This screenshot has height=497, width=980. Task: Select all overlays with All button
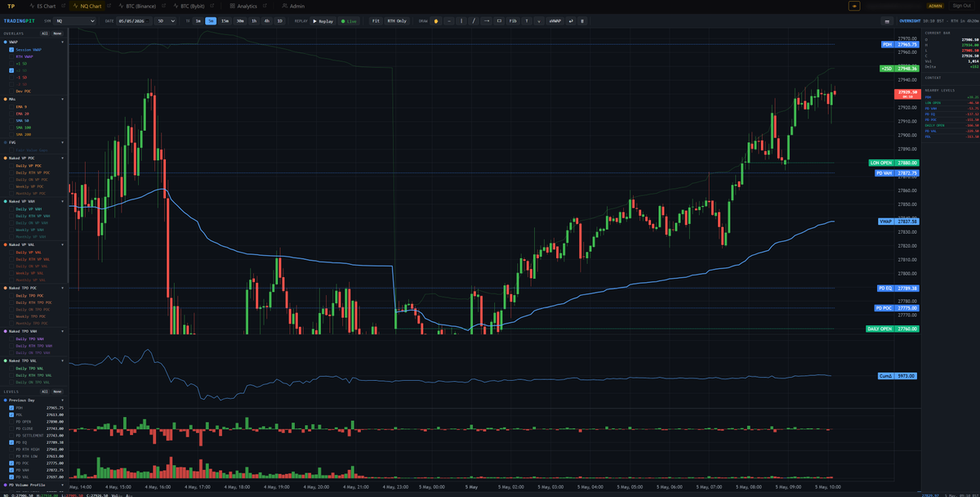pos(46,34)
